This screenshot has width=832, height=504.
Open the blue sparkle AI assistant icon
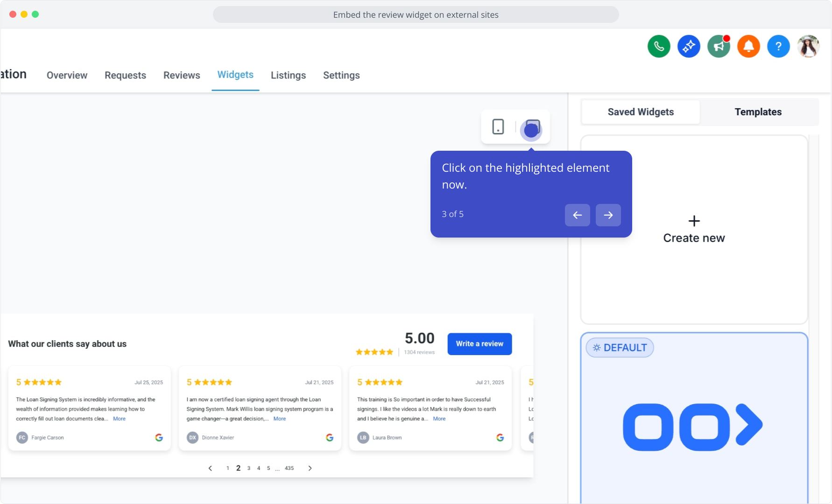pos(689,46)
